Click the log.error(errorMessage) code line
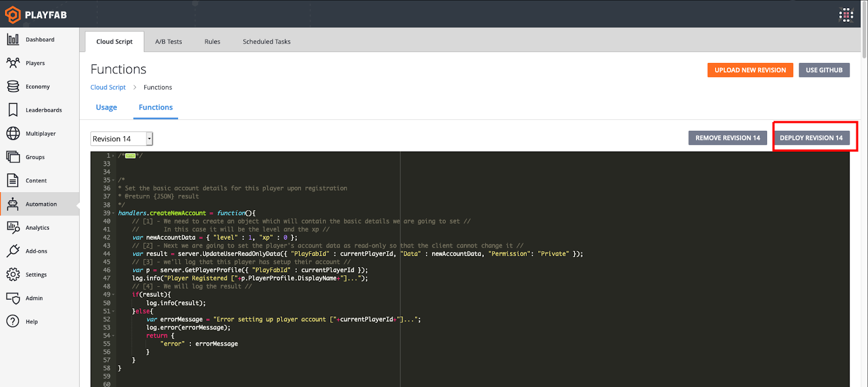 pyautogui.click(x=188, y=328)
